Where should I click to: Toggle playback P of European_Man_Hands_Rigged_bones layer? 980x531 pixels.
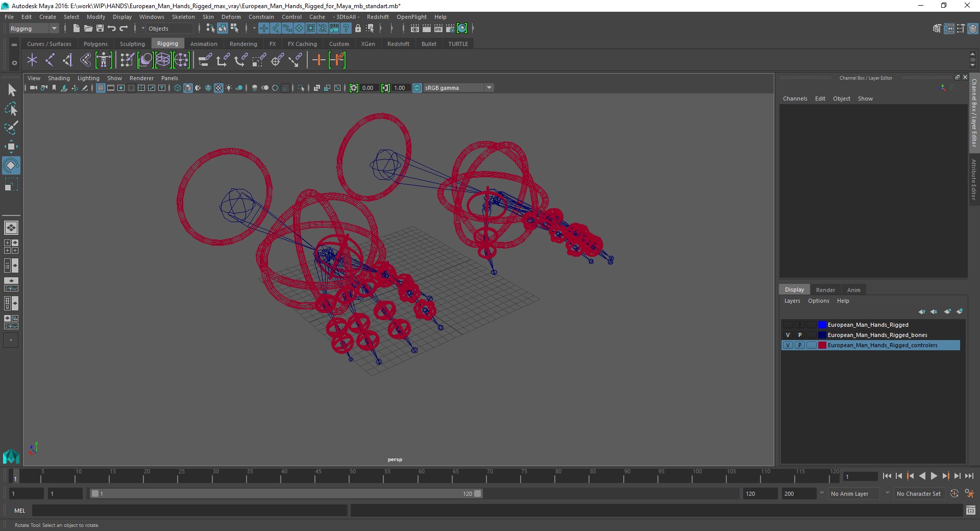pos(800,335)
